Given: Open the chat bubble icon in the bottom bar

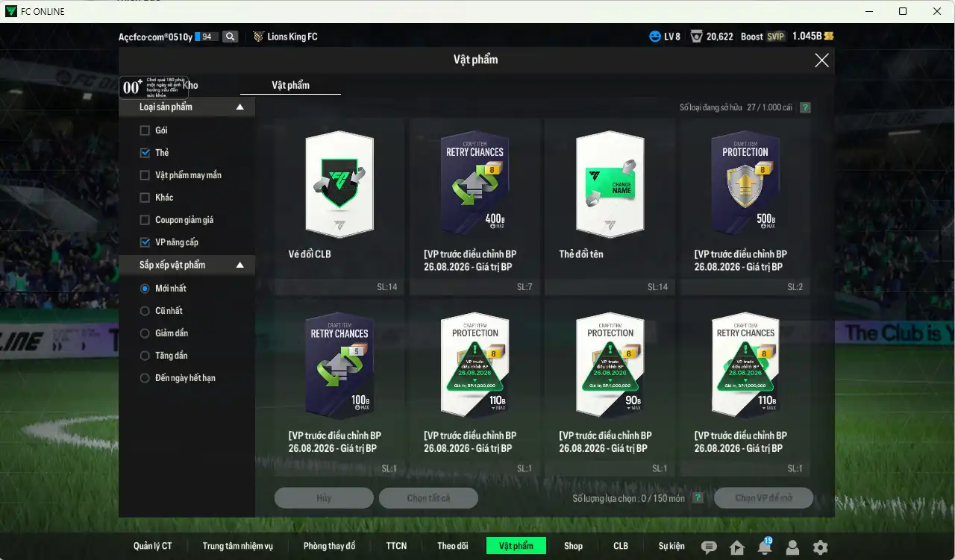Looking at the screenshot, I should pos(709,547).
